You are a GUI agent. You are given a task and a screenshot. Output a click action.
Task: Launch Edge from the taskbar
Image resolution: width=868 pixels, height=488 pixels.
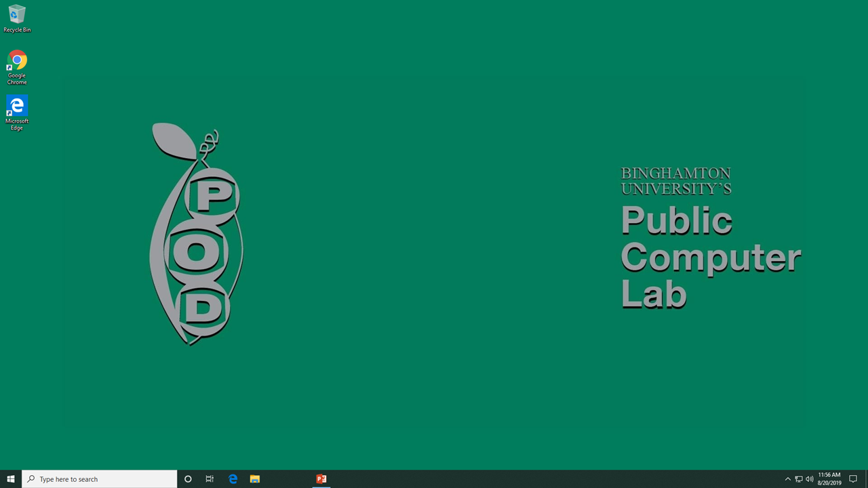pyautogui.click(x=233, y=479)
